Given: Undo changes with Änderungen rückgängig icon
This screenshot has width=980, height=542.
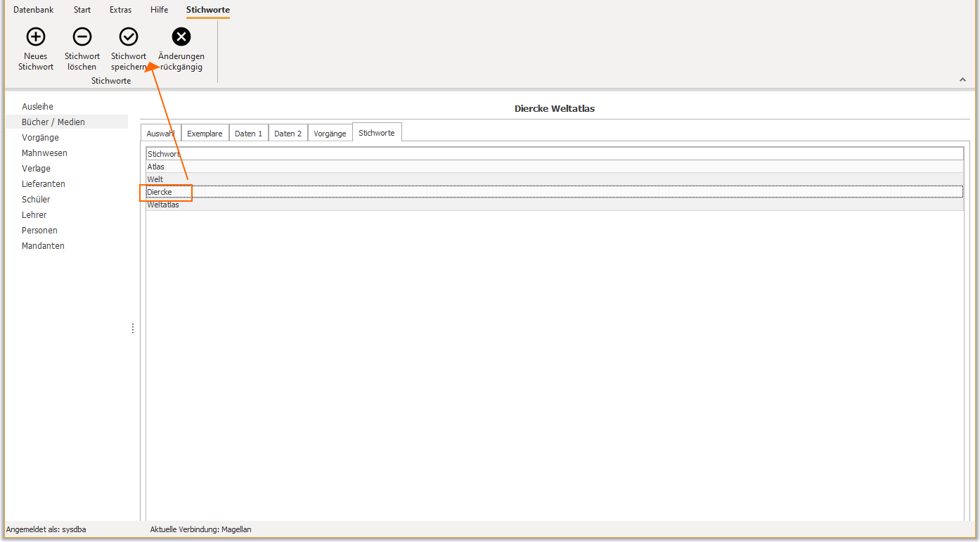Looking at the screenshot, I should pos(181,49).
